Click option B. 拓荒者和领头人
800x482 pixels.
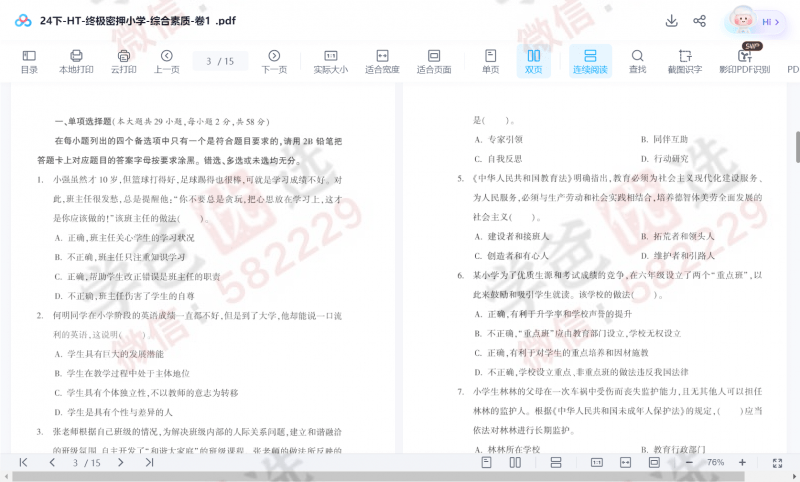[x=678, y=236]
